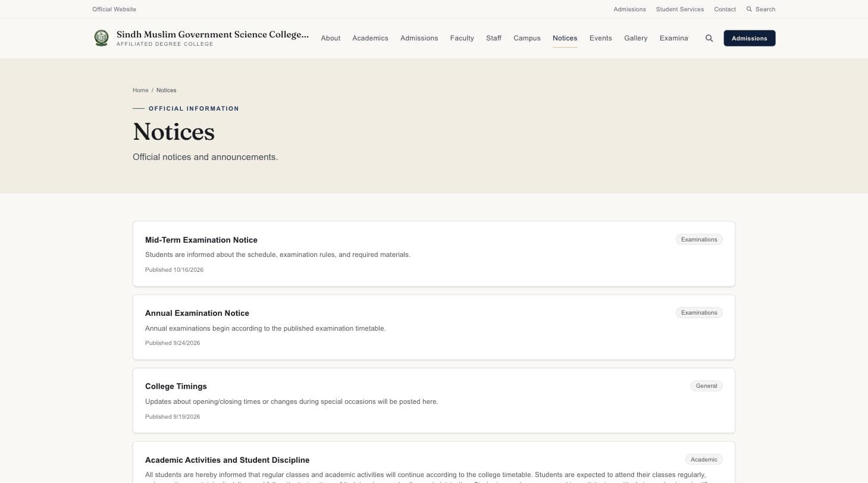868x483 pixels.
Task: Click 'Official notices and announcements.' text
Action: pos(205,157)
